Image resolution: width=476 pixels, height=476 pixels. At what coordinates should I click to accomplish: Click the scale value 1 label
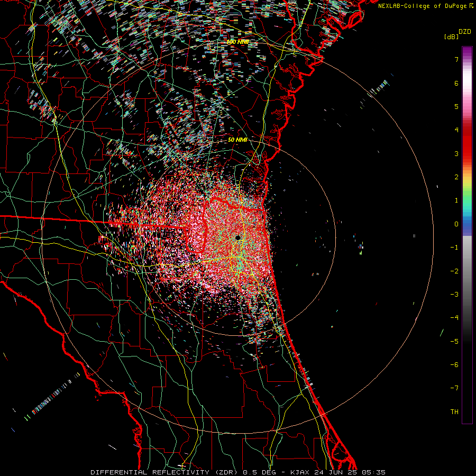pyautogui.click(x=456, y=200)
